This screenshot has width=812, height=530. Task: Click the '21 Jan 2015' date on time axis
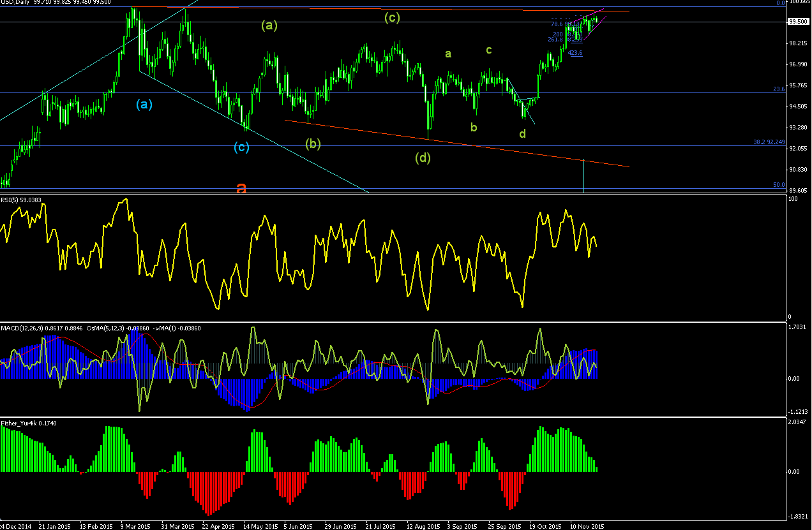(x=55, y=526)
